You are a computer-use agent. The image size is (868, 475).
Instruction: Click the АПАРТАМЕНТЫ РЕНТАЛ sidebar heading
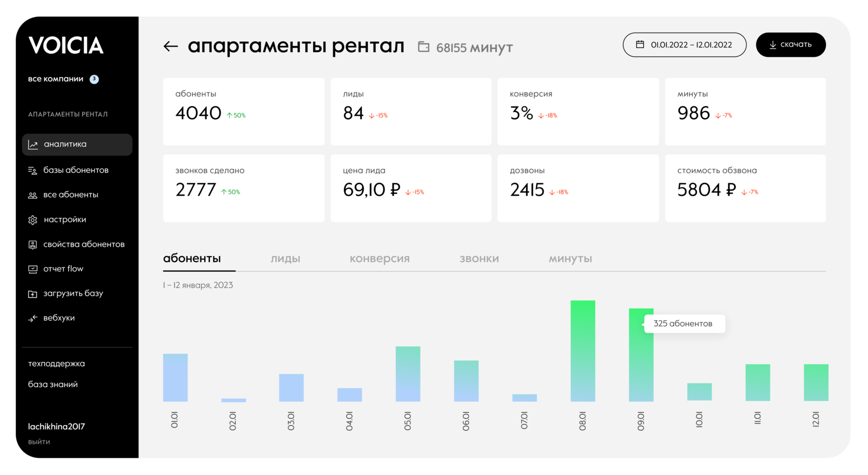[68, 114]
